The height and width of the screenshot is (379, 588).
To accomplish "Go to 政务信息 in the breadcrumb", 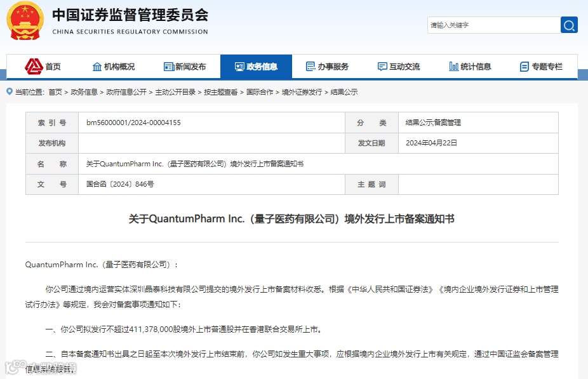I will tap(84, 92).
